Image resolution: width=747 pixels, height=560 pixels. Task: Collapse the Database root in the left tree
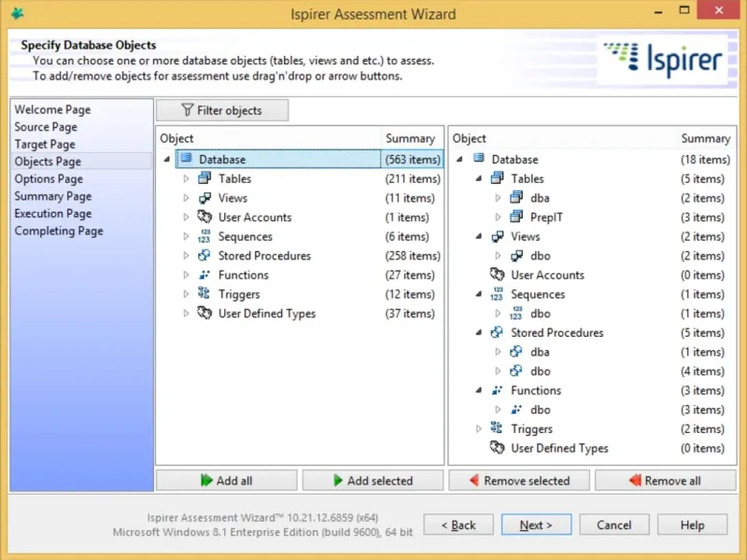click(x=167, y=159)
